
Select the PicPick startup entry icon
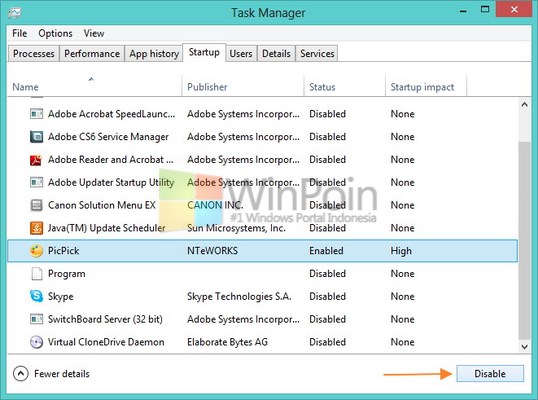[x=36, y=251]
